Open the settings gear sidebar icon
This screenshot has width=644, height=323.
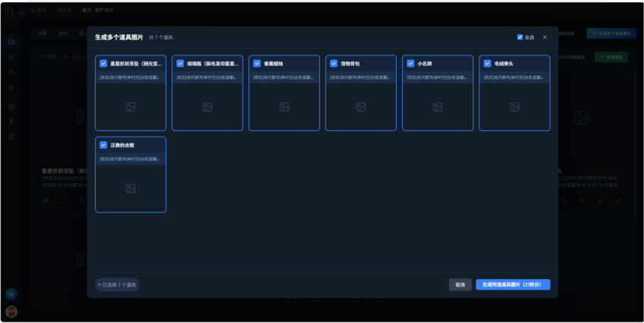tap(11, 107)
